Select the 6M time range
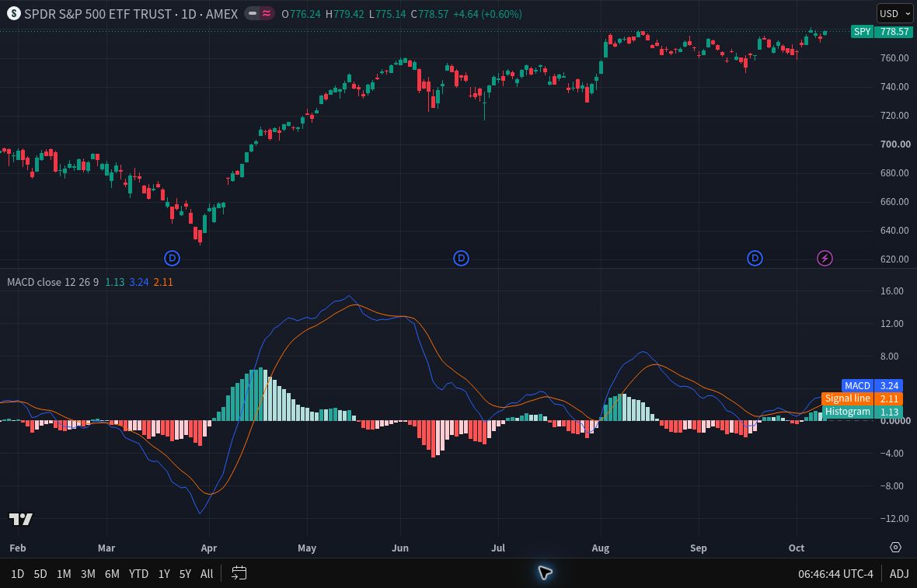917x588 pixels. coord(112,573)
